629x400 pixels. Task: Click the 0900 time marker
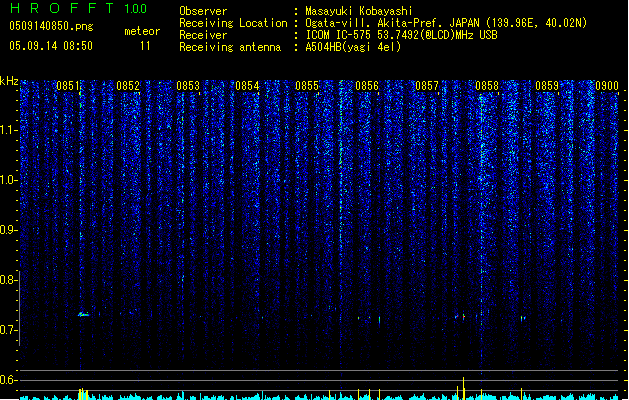pos(607,86)
